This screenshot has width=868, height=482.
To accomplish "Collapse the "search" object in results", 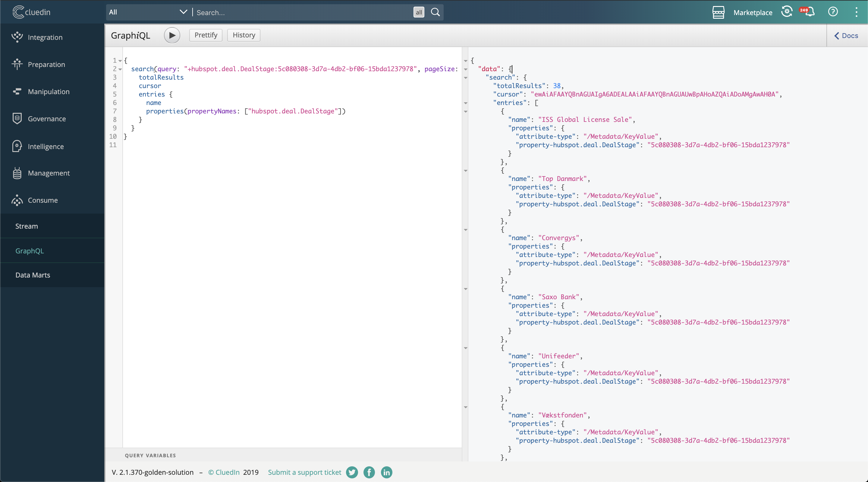I will (x=466, y=78).
